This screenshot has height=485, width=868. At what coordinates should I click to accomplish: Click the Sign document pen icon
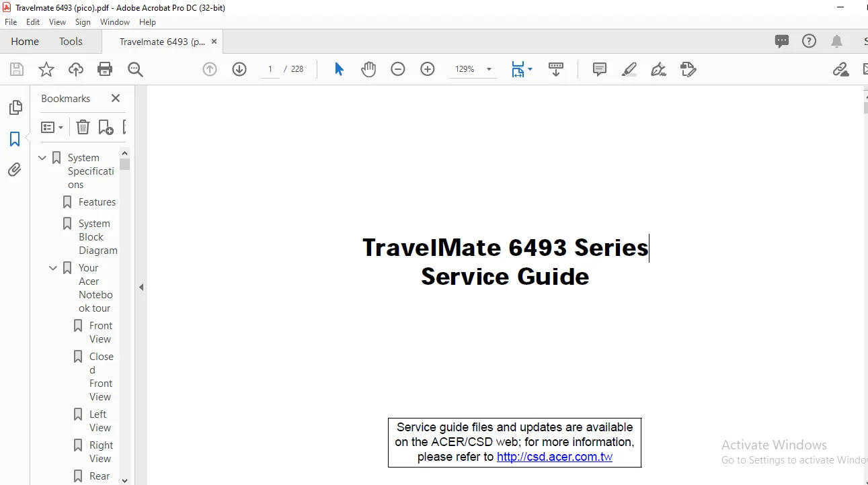(659, 69)
